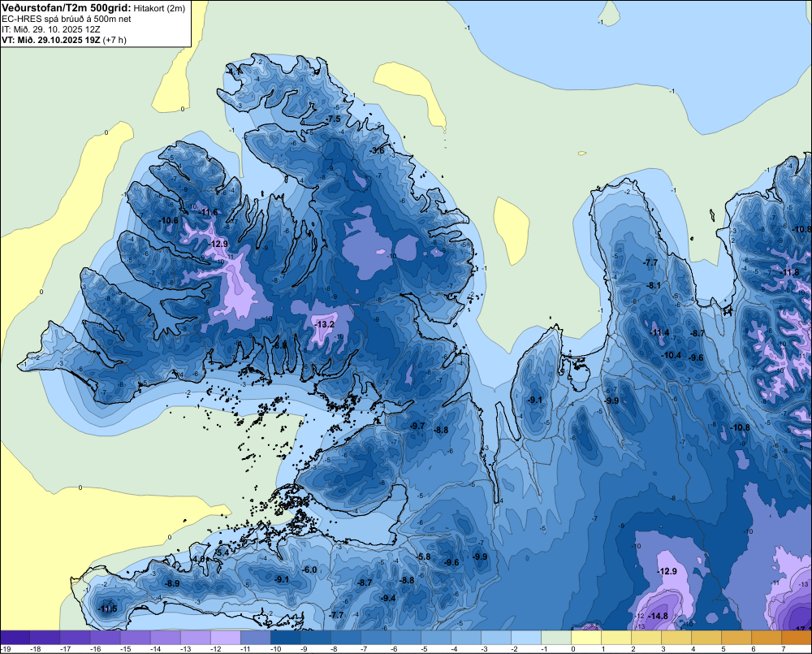Image resolution: width=812 pixels, height=654 pixels.
Task: Click the legend scale number -15
Action: pos(126,649)
